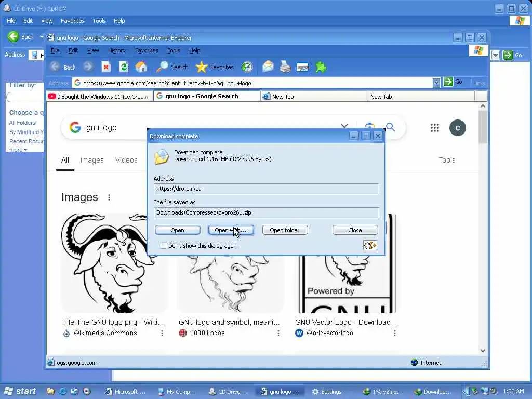Screen dimensions: 532x399
Task: Expand the 'more' filter options link
Action: (x=18, y=150)
